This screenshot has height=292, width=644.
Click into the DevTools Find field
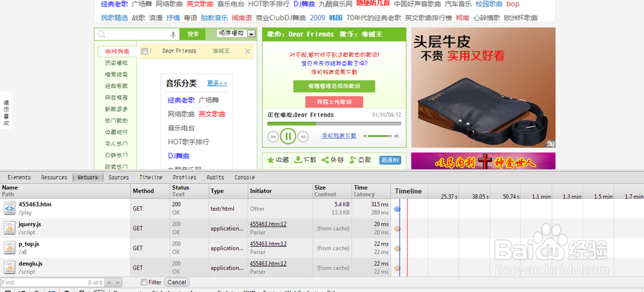tap(53, 282)
